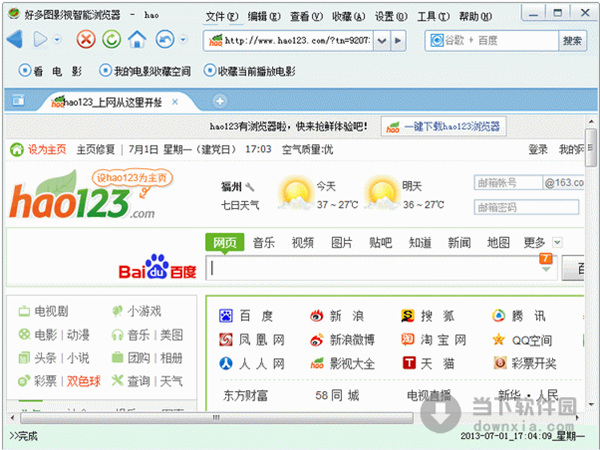Select the 看电影 radio button

point(25,71)
